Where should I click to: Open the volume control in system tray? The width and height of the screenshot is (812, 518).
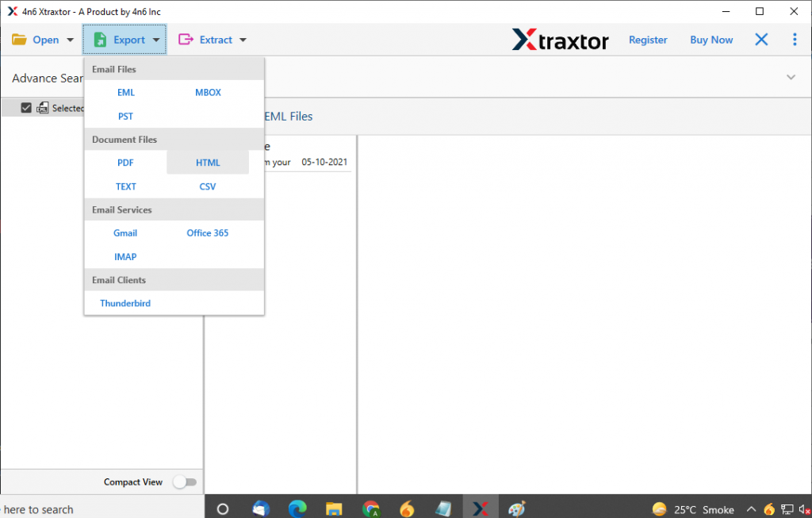click(x=805, y=508)
